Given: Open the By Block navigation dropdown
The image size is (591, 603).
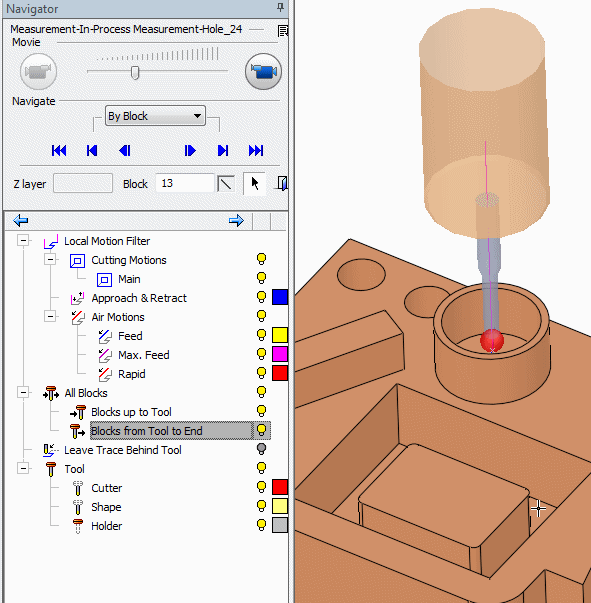Looking at the screenshot, I should click(155, 116).
